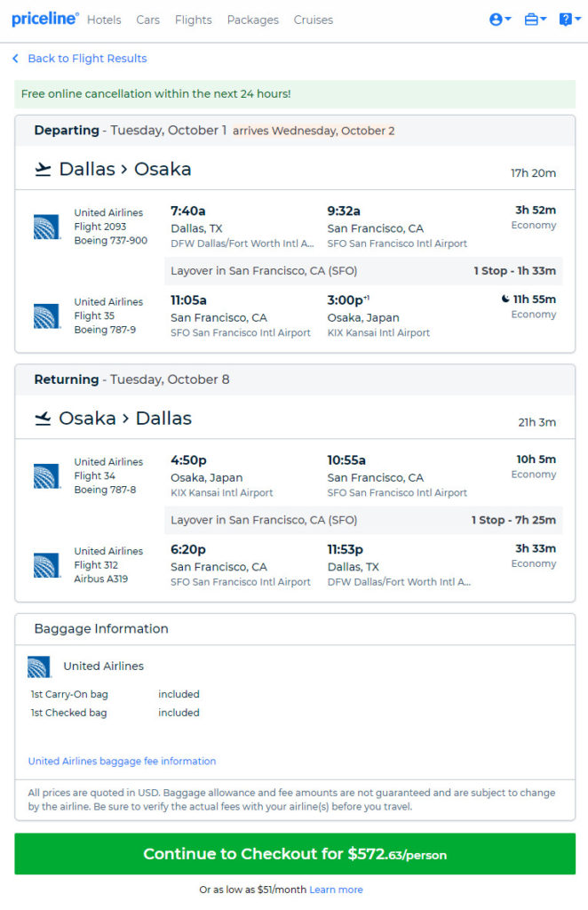Open the help question mark menu

pyautogui.click(x=569, y=20)
